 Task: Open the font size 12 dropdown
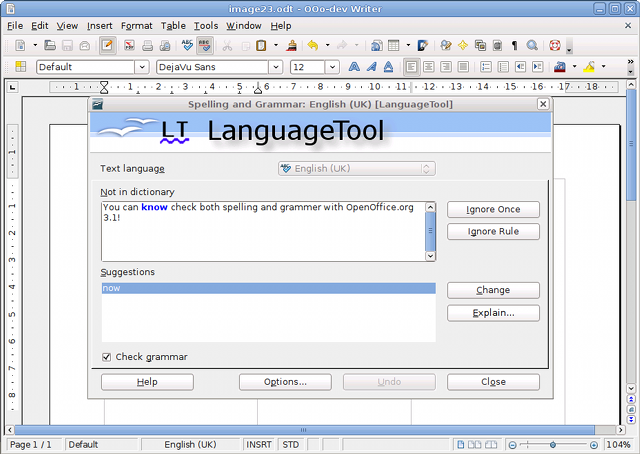coord(331,68)
